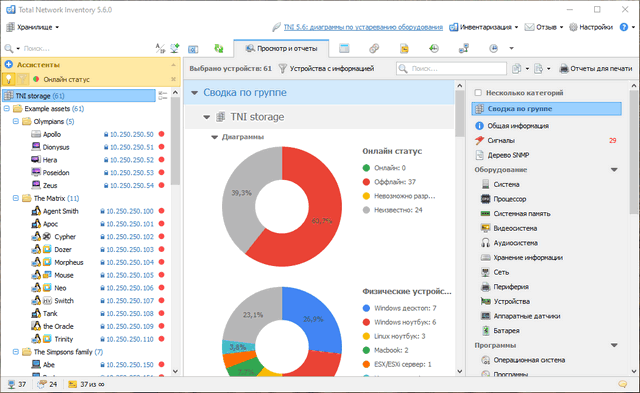Screen dimensions: 640x393
Task: Click the help question mark icon
Action: (x=623, y=27)
